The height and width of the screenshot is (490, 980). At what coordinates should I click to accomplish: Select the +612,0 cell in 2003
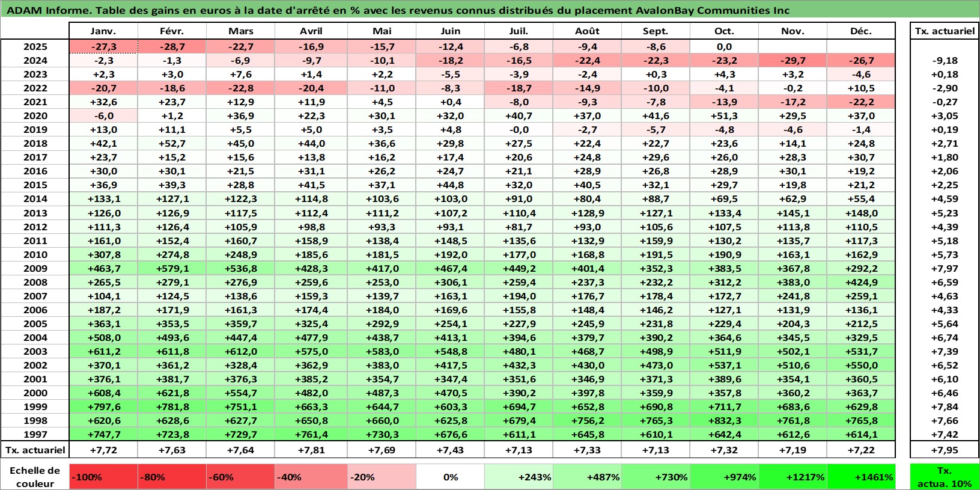240,352
